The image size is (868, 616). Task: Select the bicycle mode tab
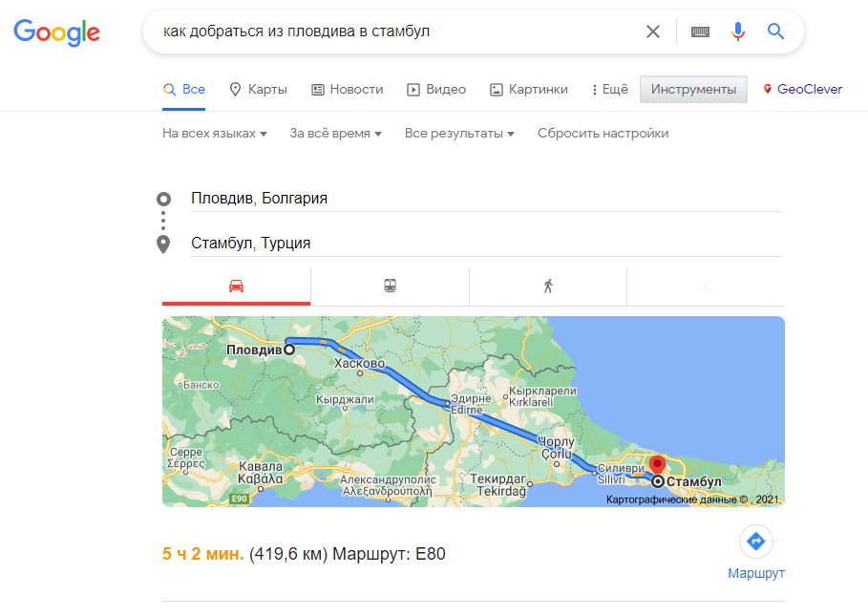click(x=706, y=287)
